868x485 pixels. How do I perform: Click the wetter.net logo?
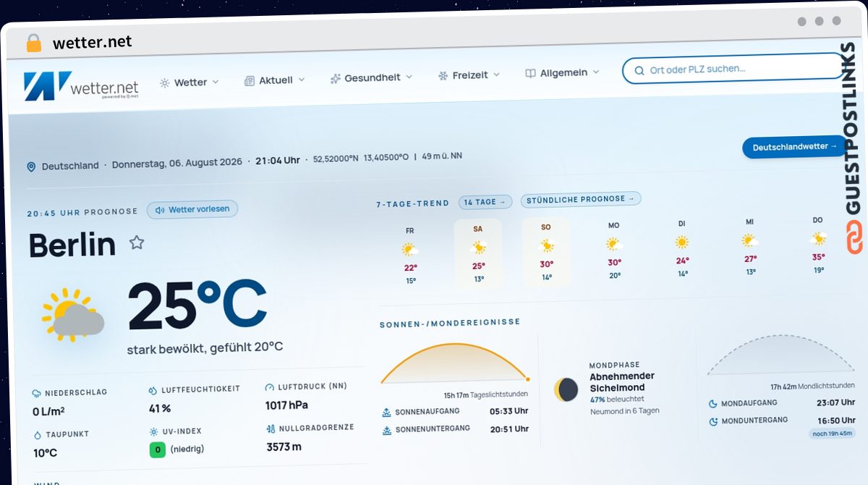(80, 86)
